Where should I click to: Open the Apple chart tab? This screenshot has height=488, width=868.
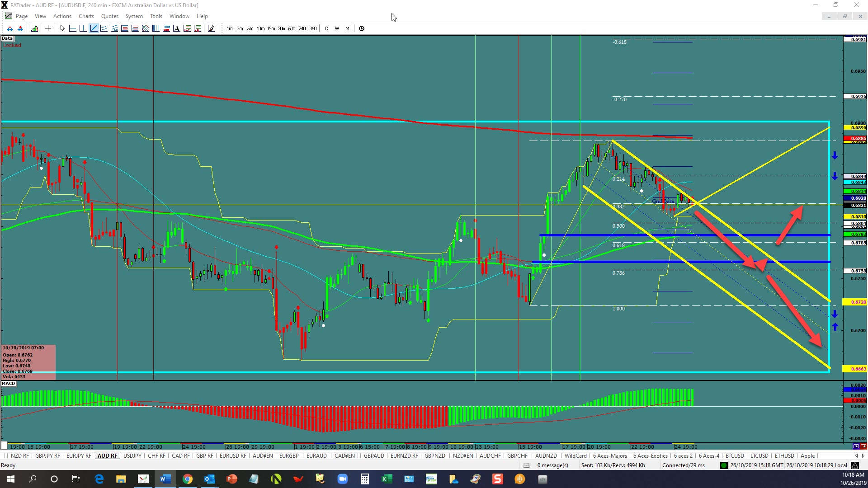tap(807, 456)
